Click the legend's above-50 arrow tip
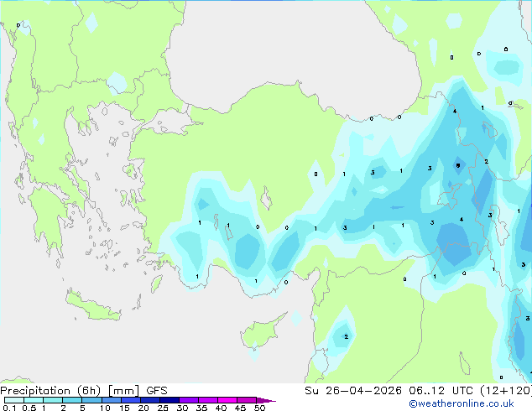This screenshot has width=532, height=411. (x=266, y=400)
